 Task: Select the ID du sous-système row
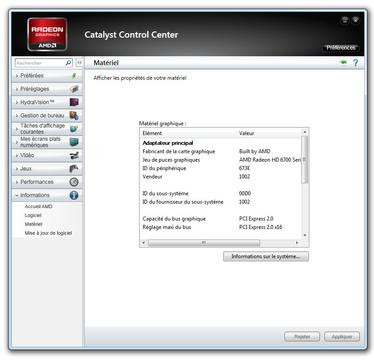click(x=220, y=193)
